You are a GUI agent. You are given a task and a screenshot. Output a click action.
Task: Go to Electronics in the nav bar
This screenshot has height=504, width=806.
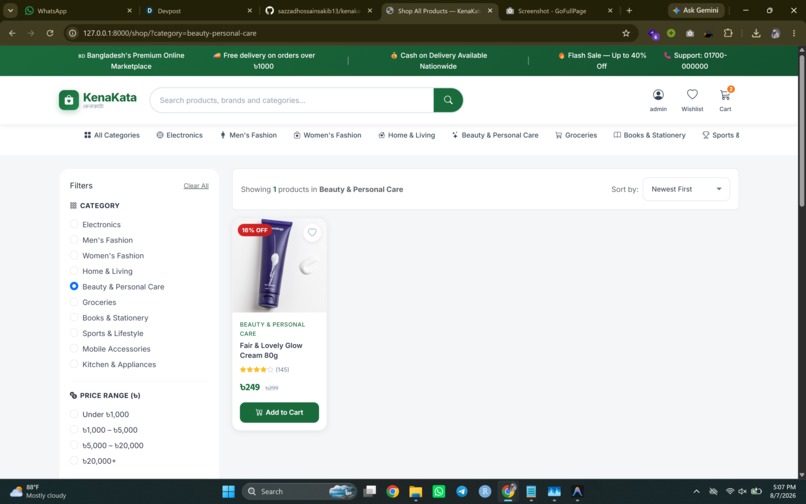coord(179,135)
